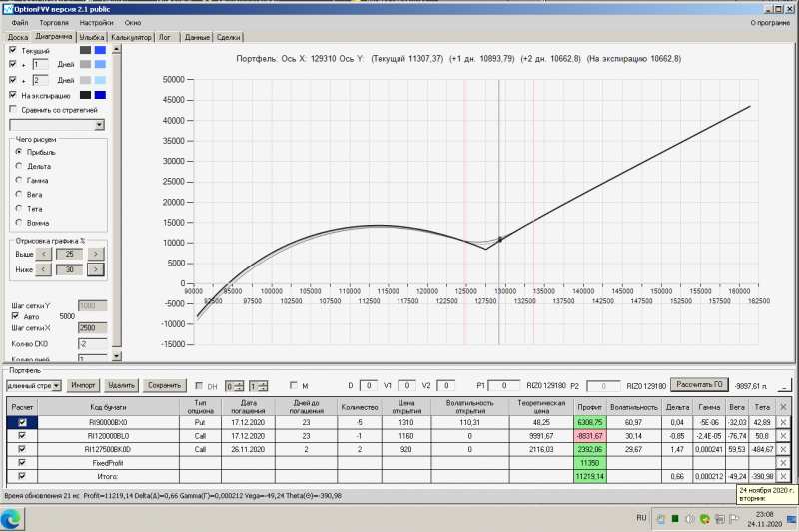The width and height of the screenshot is (799, 532).
Task: Toggle the Текущий curve checkbox
Action: pos(13,50)
